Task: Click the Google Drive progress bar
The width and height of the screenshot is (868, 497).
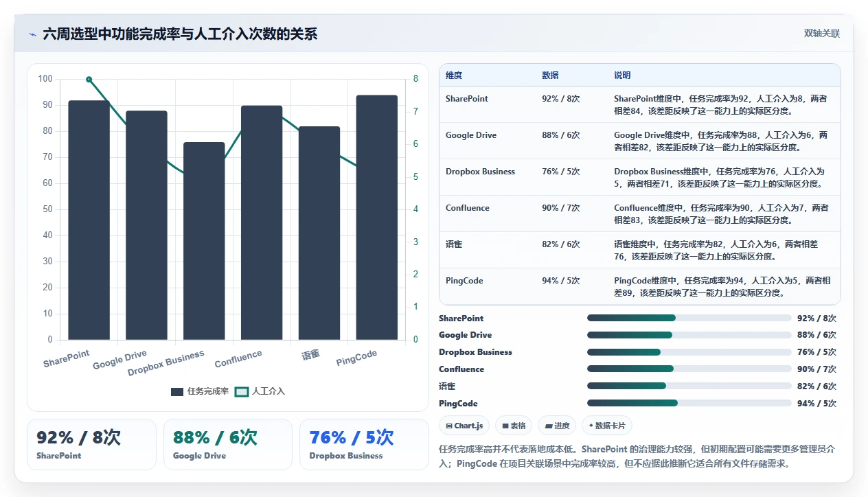Action: (x=689, y=335)
